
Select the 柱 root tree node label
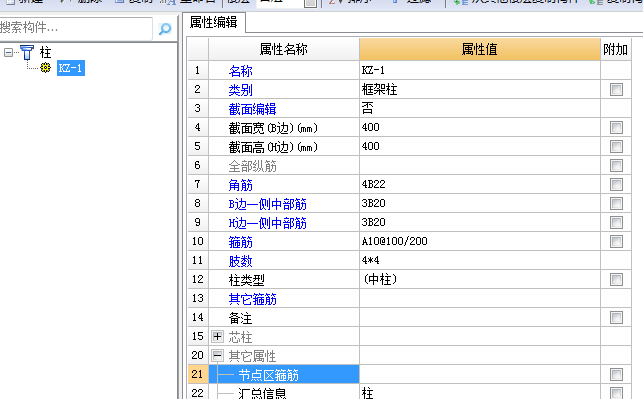point(45,52)
